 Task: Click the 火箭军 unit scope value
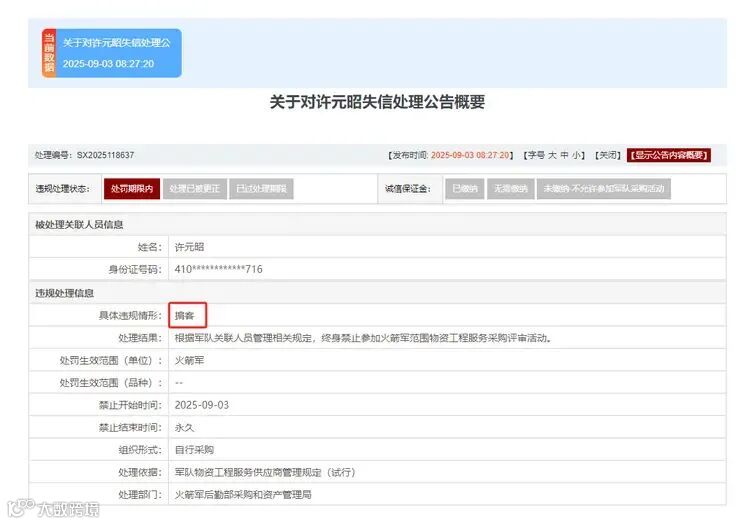click(x=189, y=360)
